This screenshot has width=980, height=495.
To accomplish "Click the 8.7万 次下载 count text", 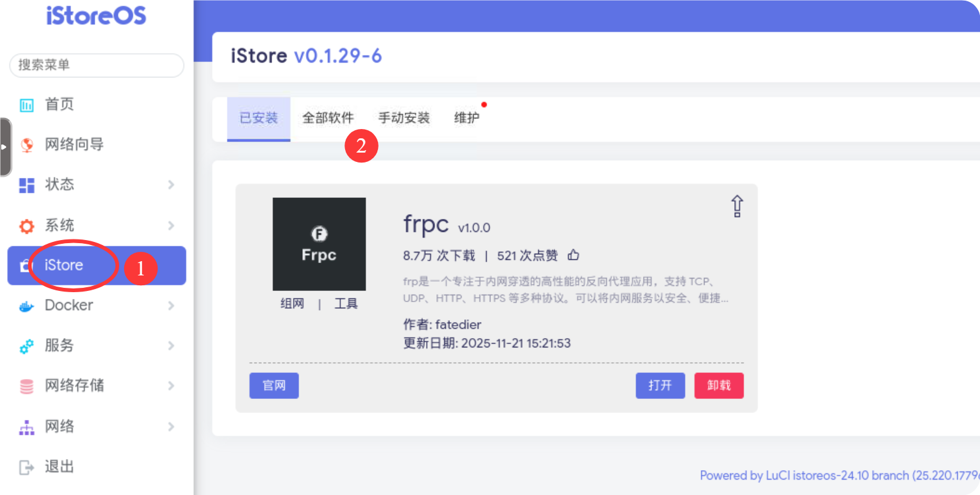I will tap(439, 256).
